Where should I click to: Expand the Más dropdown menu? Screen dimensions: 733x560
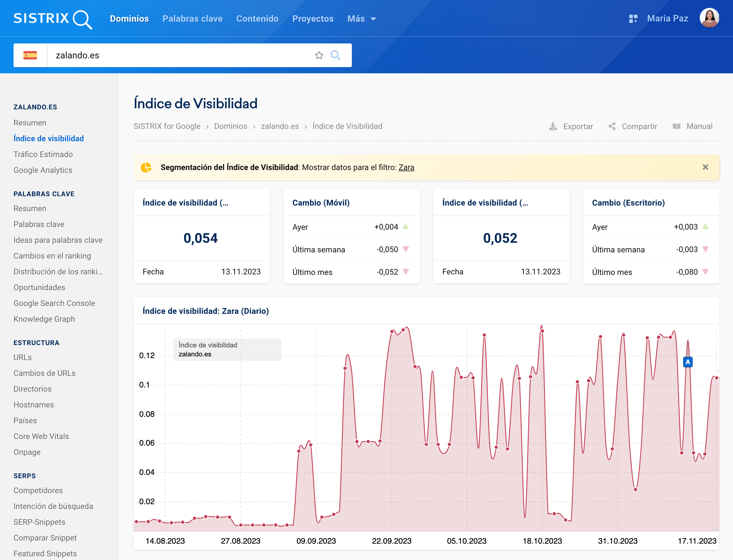coord(361,19)
